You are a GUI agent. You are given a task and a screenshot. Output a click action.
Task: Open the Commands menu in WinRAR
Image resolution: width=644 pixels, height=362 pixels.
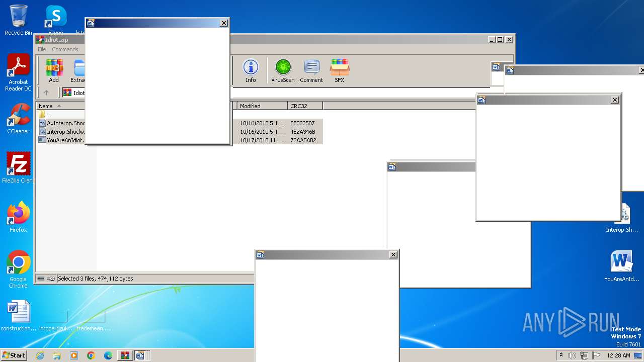click(x=65, y=49)
